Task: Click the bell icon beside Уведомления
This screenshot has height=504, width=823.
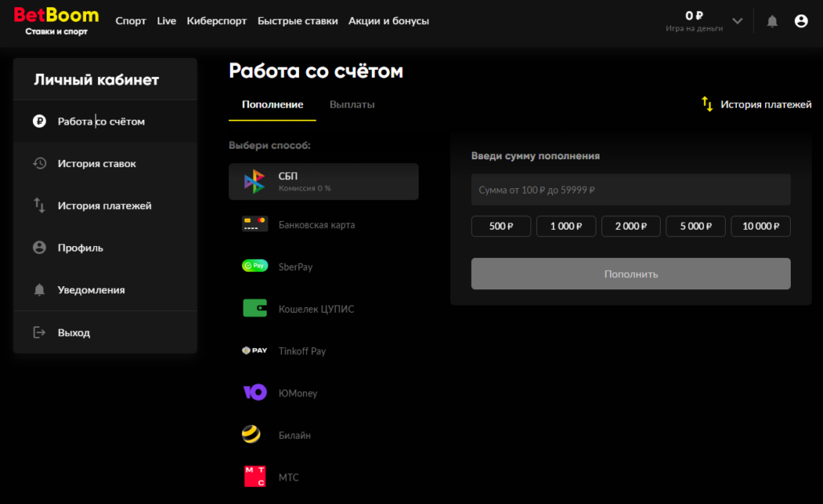Action: [39, 289]
